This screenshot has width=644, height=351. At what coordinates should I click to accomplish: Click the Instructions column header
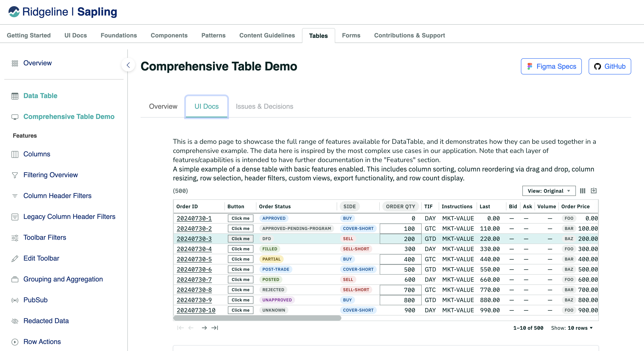457,207
